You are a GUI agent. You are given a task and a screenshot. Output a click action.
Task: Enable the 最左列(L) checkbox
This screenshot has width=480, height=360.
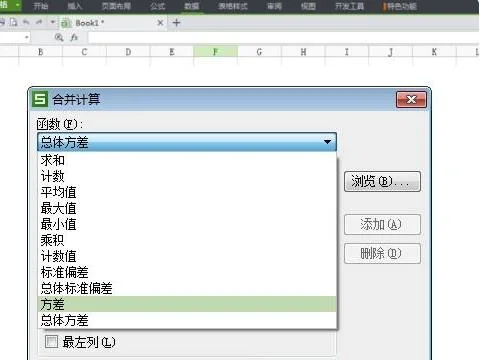(x=51, y=341)
